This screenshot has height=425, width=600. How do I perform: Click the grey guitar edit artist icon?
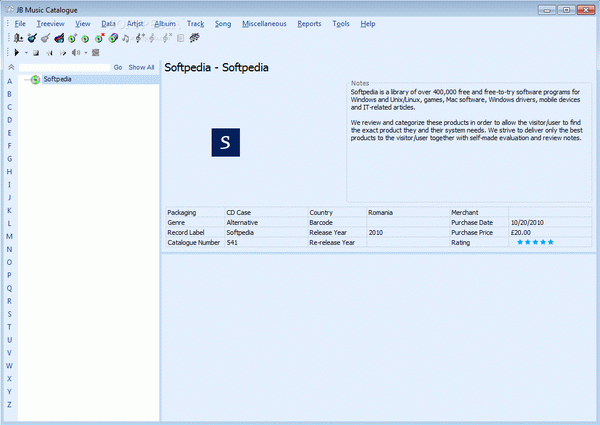click(x=46, y=38)
